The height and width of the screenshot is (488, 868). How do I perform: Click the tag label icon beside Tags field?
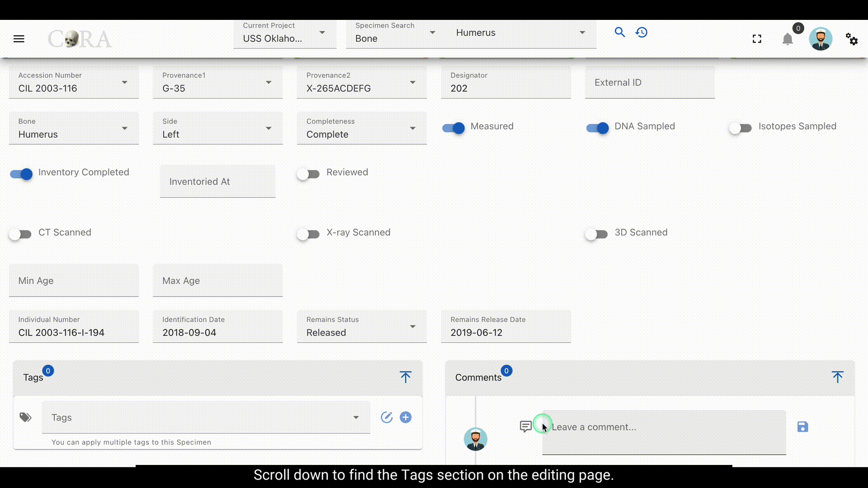(x=25, y=417)
